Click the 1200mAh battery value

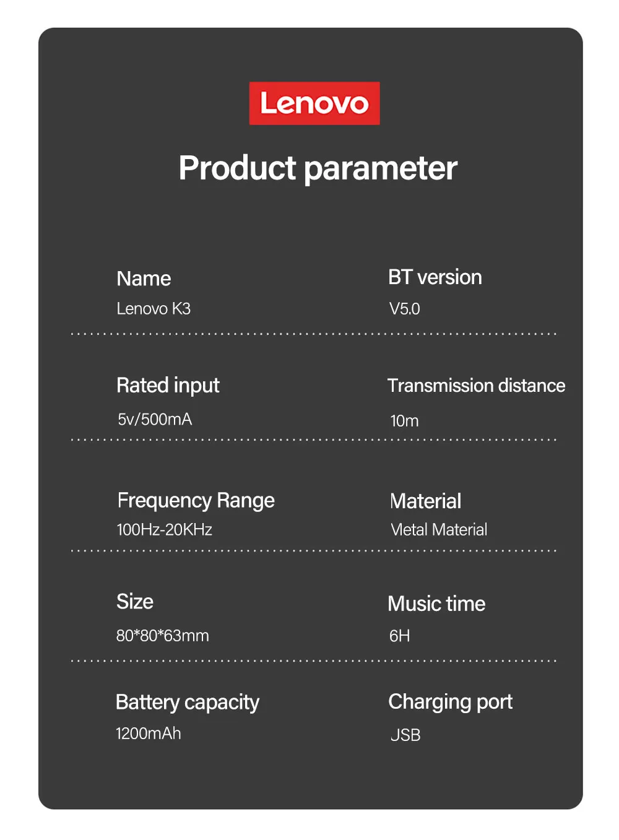pos(149,734)
